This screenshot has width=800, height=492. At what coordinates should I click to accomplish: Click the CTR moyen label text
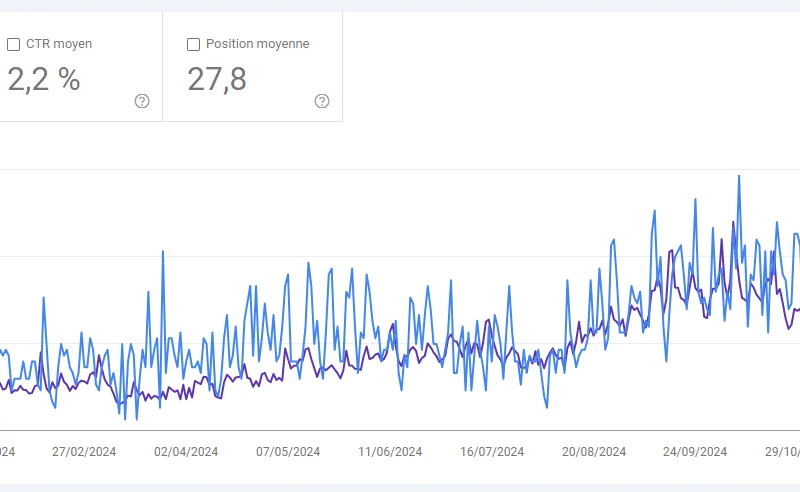(x=59, y=44)
